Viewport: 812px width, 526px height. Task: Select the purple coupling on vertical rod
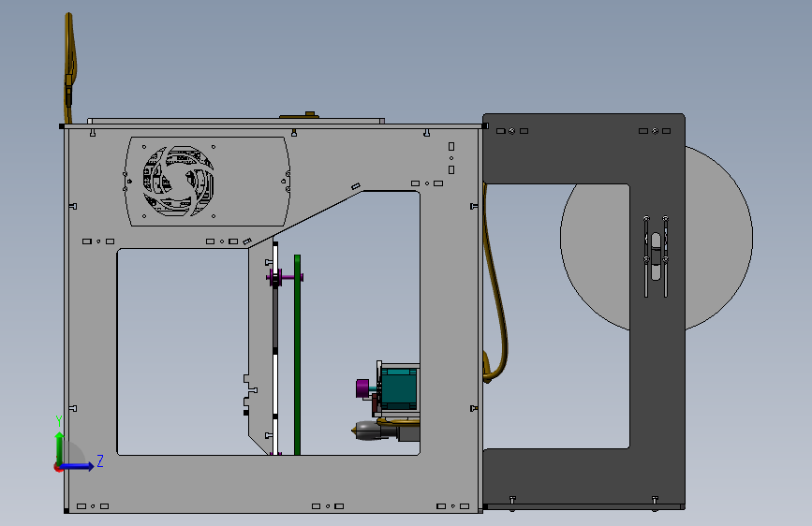pyautogui.click(x=276, y=277)
